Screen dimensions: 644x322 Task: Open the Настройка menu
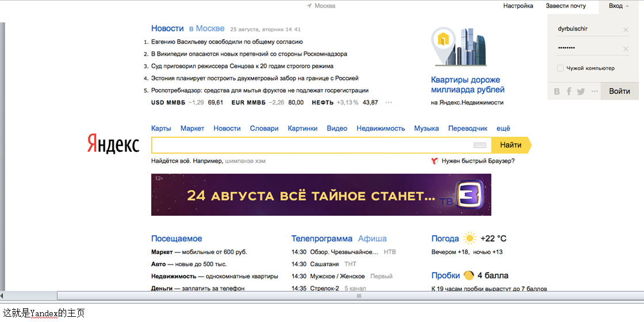pyautogui.click(x=518, y=6)
